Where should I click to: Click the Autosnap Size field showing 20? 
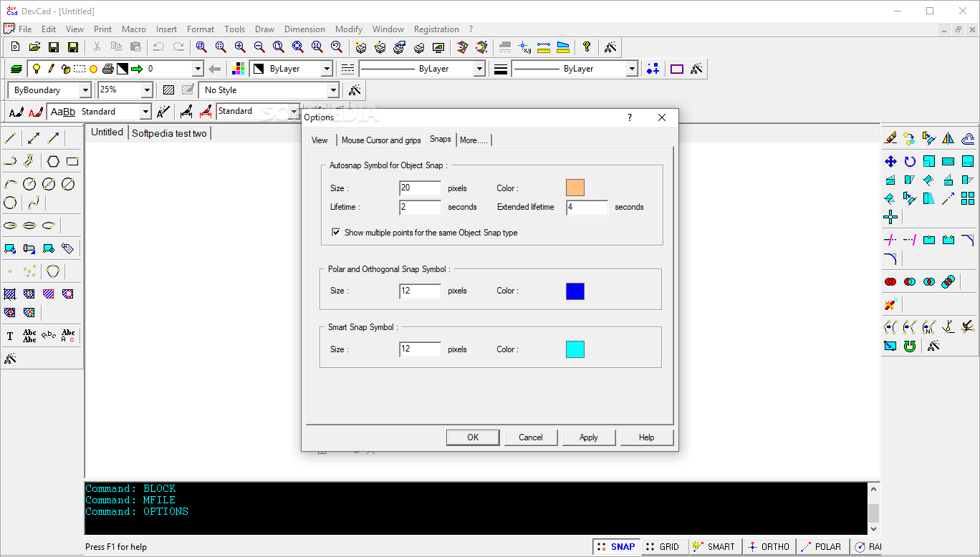[421, 188]
